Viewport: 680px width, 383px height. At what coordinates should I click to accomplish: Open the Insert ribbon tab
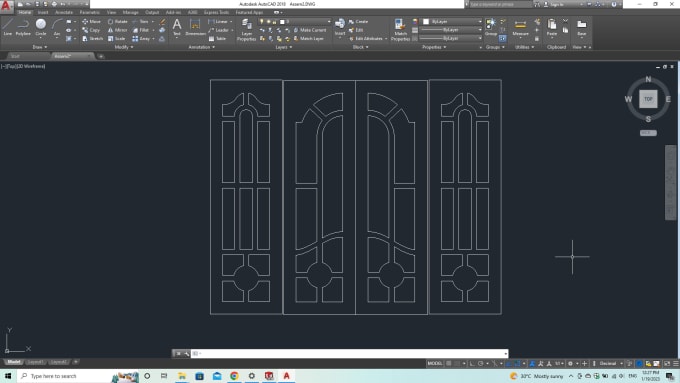tap(43, 12)
